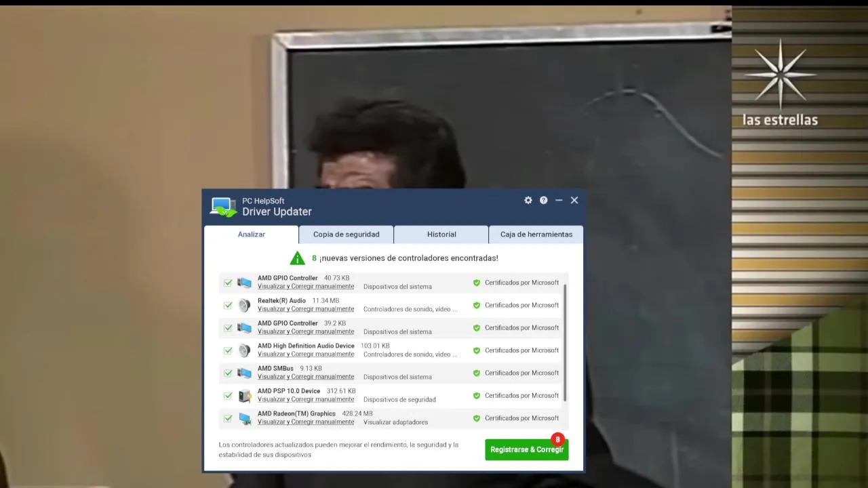Click the Realtek(R) Audio speaker icon
The width and height of the screenshot is (868, 488).
[244, 305]
